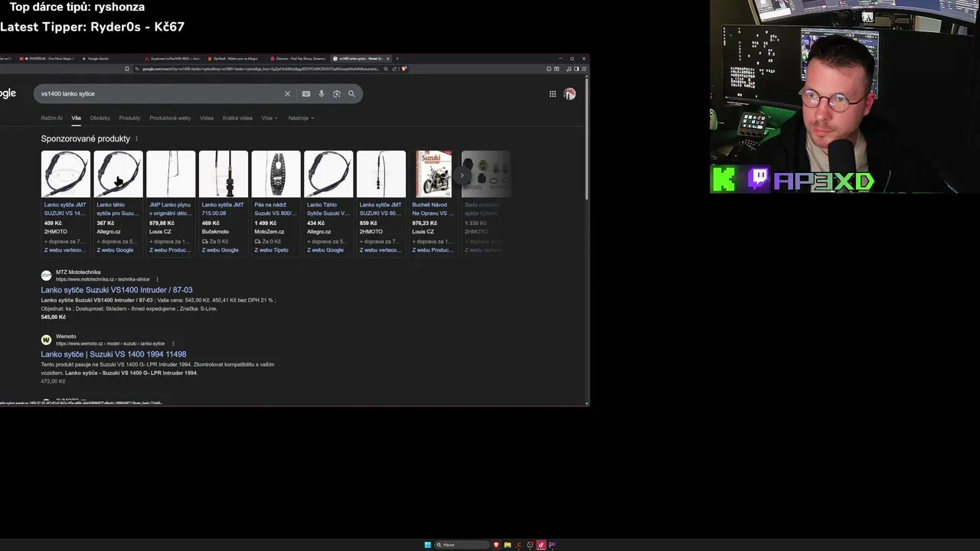Click Wemoto site name
This screenshot has width=980, height=551.
(66, 336)
